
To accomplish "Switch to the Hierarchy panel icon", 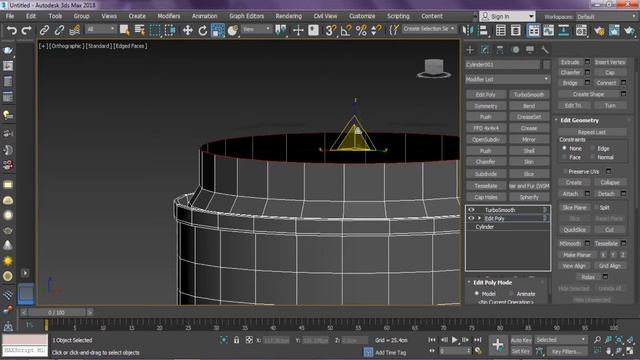I will (x=500, y=50).
